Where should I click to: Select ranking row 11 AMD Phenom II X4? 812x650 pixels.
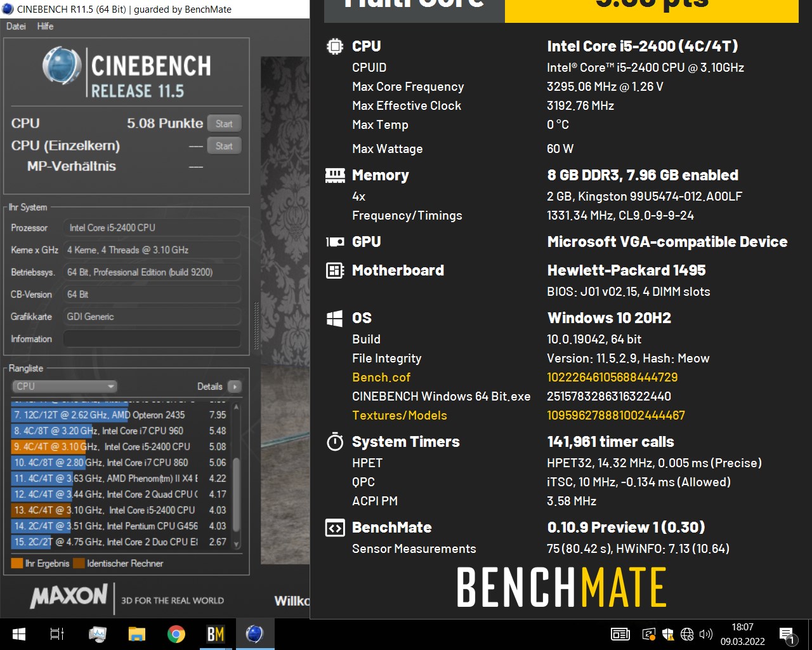tap(119, 478)
